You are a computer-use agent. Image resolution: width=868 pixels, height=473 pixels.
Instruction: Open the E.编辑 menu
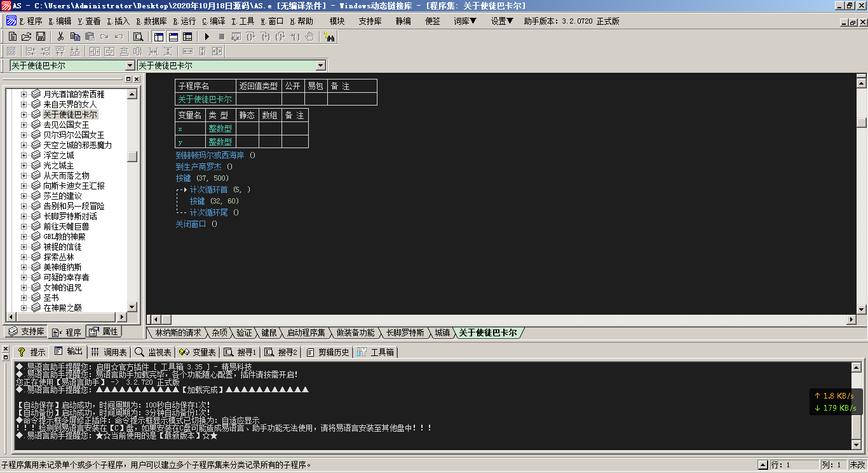click(60, 21)
